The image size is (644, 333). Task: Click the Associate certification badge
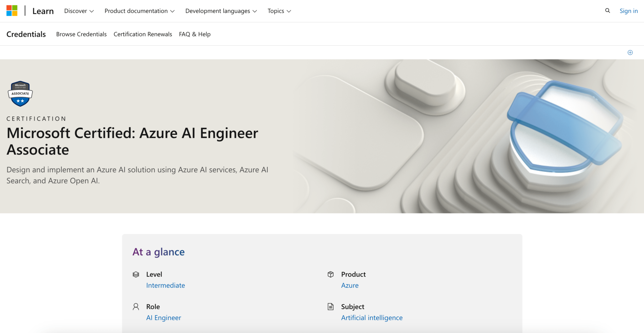click(x=20, y=94)
